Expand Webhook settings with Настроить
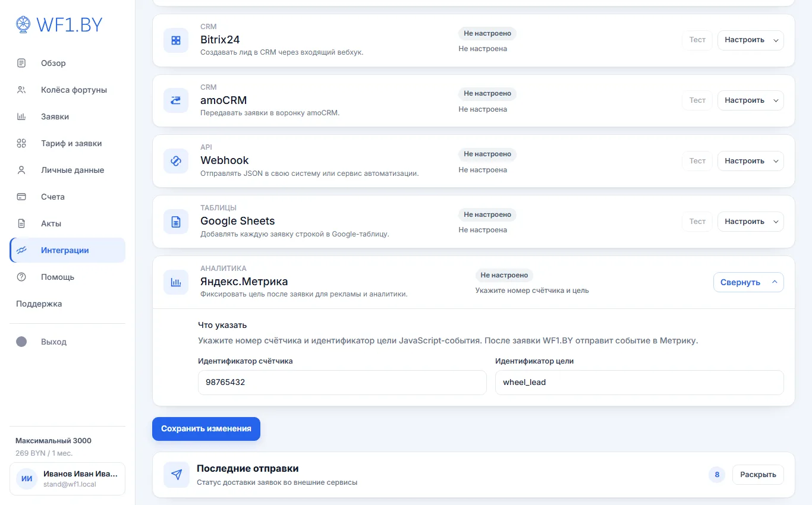This screenshot has height=505, width=812. pos(751,161)
